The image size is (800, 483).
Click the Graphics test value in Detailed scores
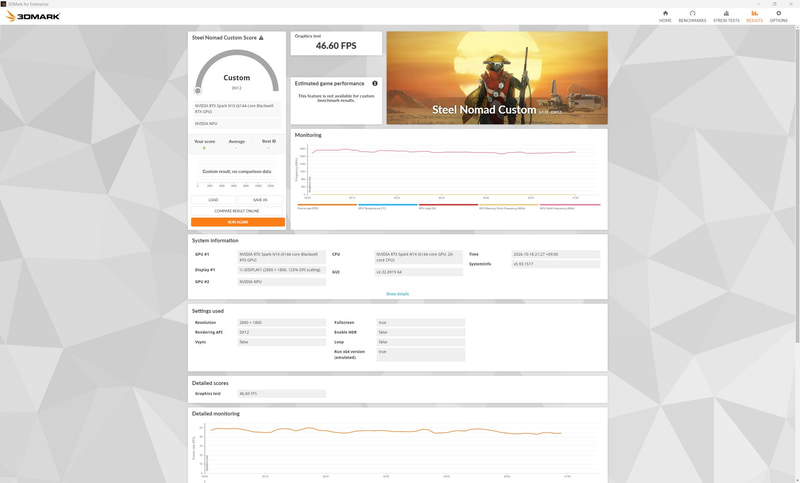click(282, 394)
